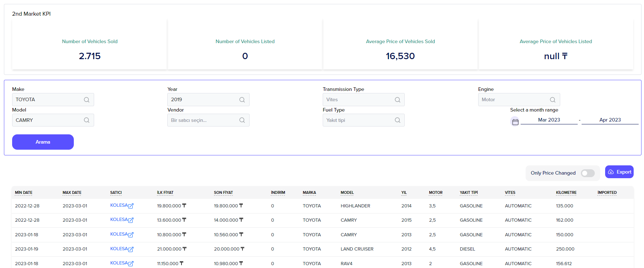Click the search icon in Make field
This screenshot has height=268, width=644.
[x=87, y=100]
